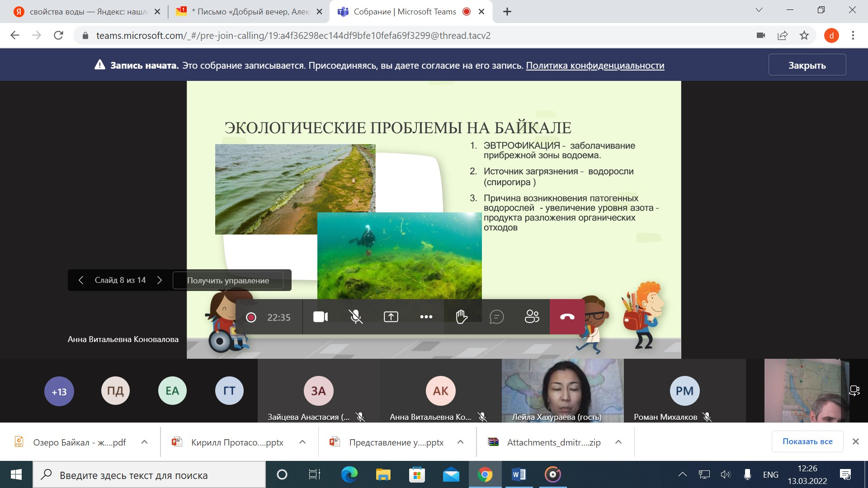
Task: Dismiss the recording banner with Закрыть
Action: coord(807,65)
